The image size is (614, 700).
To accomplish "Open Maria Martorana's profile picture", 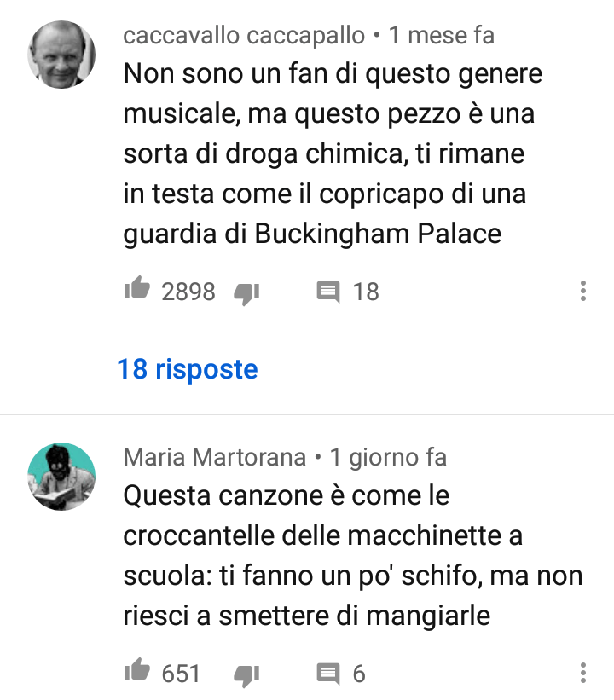I will pos(61,477).
